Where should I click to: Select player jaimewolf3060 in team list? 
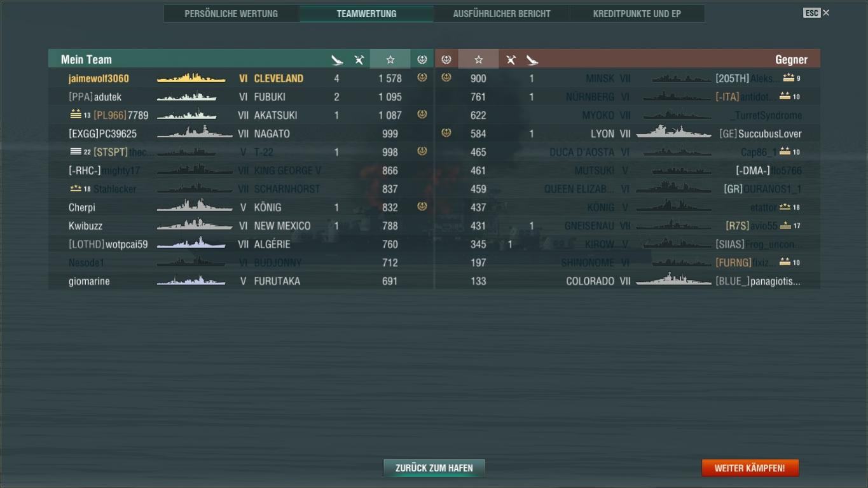click(x=99, y=78)
